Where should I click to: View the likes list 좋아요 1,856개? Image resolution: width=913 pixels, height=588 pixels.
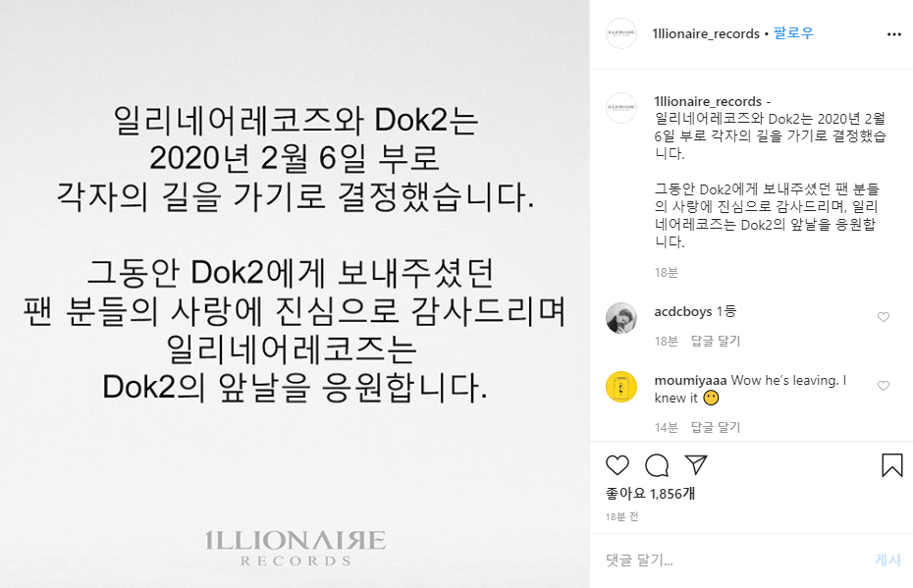point(650,494)
